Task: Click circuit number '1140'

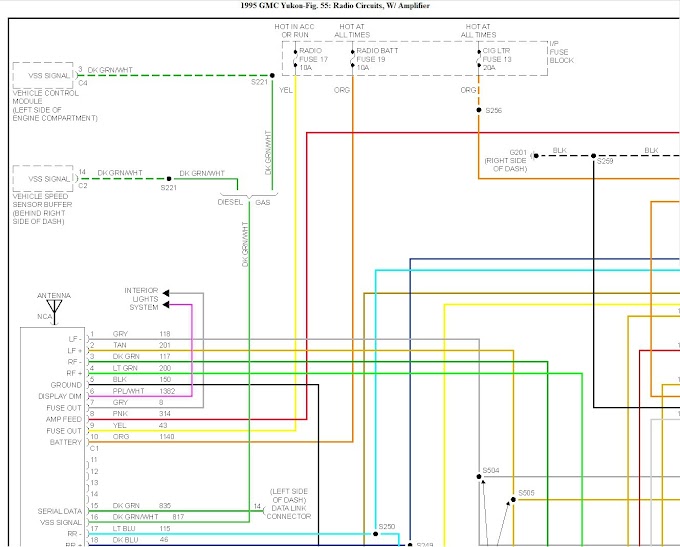Action: [167, 437]
